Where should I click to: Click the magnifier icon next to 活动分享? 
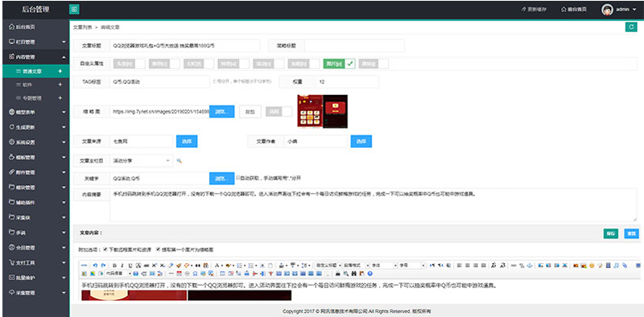coord(179,161)
